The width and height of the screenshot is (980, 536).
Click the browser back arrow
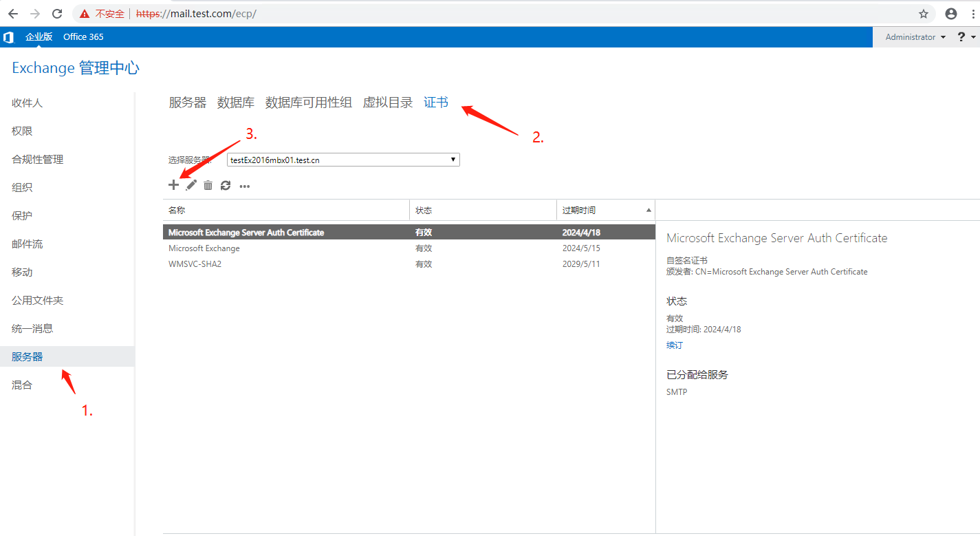click(13, 14)
